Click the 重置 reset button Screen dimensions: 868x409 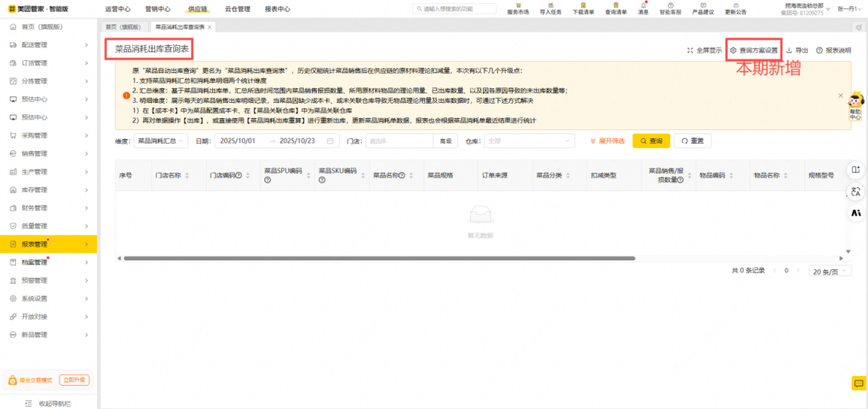tap(693, 141)
